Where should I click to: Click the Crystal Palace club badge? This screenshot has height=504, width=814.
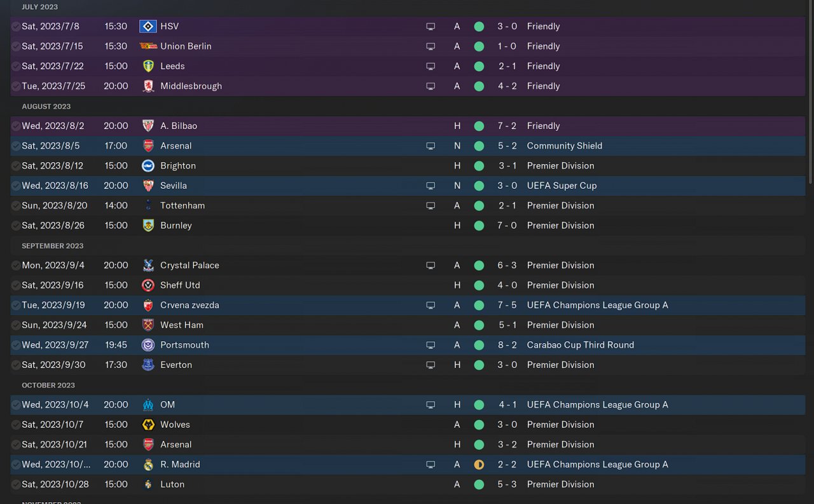[148, 266]
